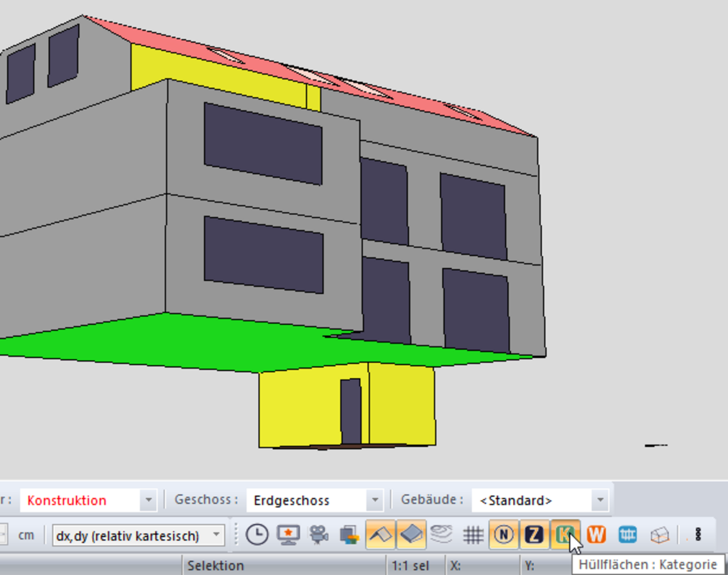The image size is (728, 575).
Task: Click the stacked layers icon
Action: pyautogui.click(x=349, y=535)
